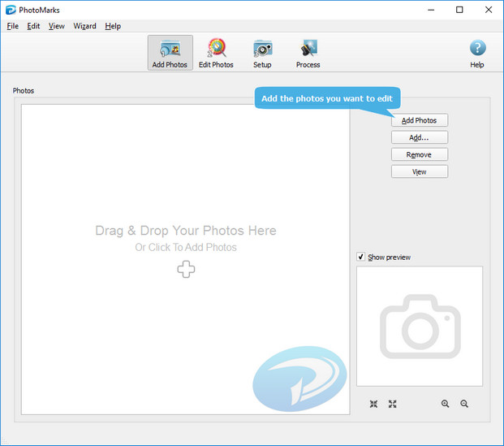This screenshot has height=446, width=504.
Task: Click the shrink-to-fit preview icon
Action: 373,404
